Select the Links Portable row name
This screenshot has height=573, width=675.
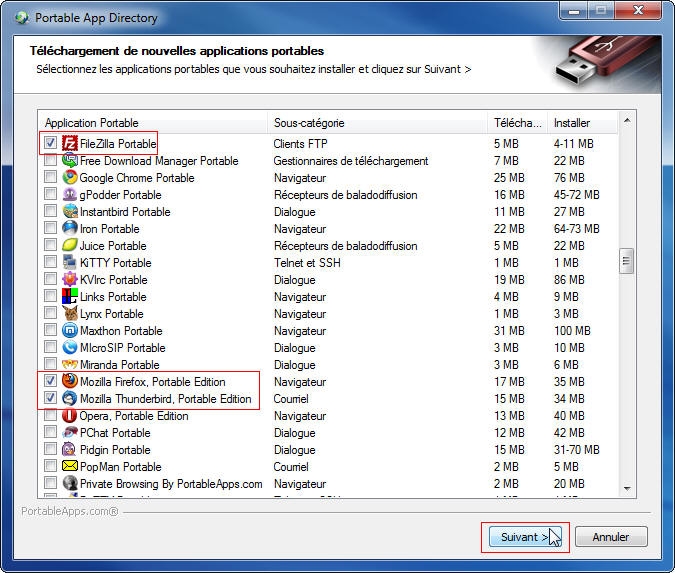[113, 297]
